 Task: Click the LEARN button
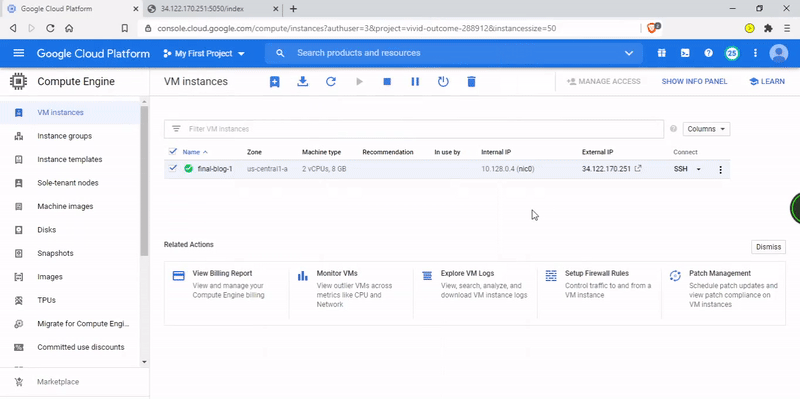click(767, 82)
